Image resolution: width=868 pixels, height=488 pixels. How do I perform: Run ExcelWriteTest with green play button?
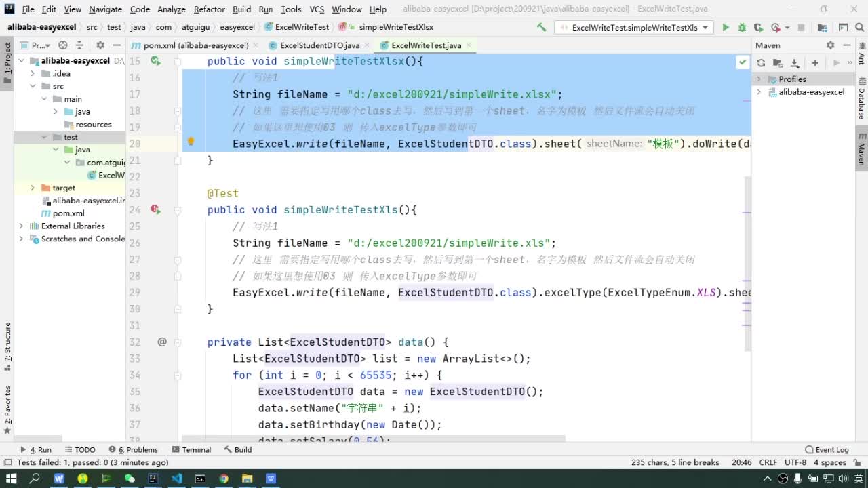726,27
